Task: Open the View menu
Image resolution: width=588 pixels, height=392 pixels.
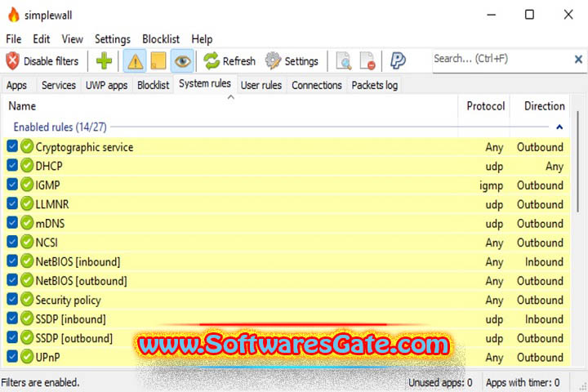Action: click(x=72, y=39)
